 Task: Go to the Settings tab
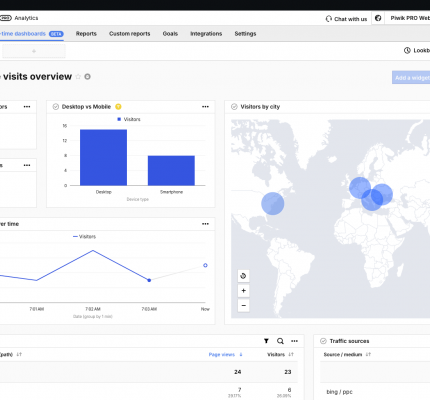click(x=245, y=34)
